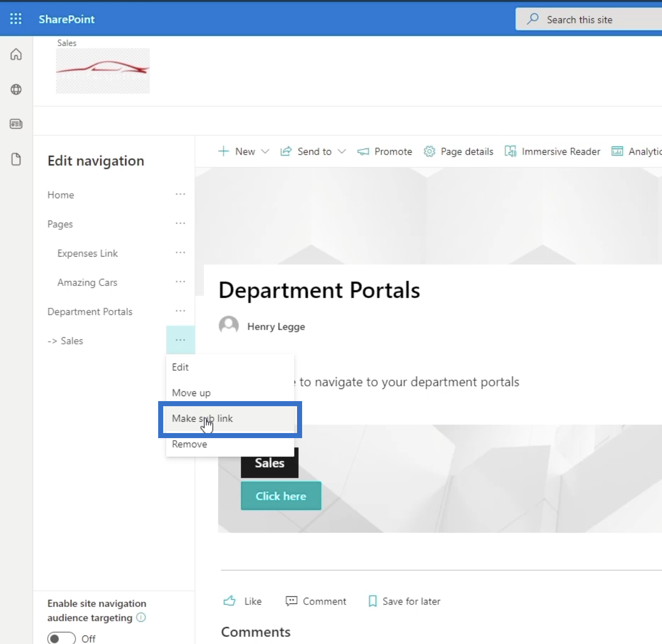
Task: Open My sites globe icon
Action: [16, 89]
